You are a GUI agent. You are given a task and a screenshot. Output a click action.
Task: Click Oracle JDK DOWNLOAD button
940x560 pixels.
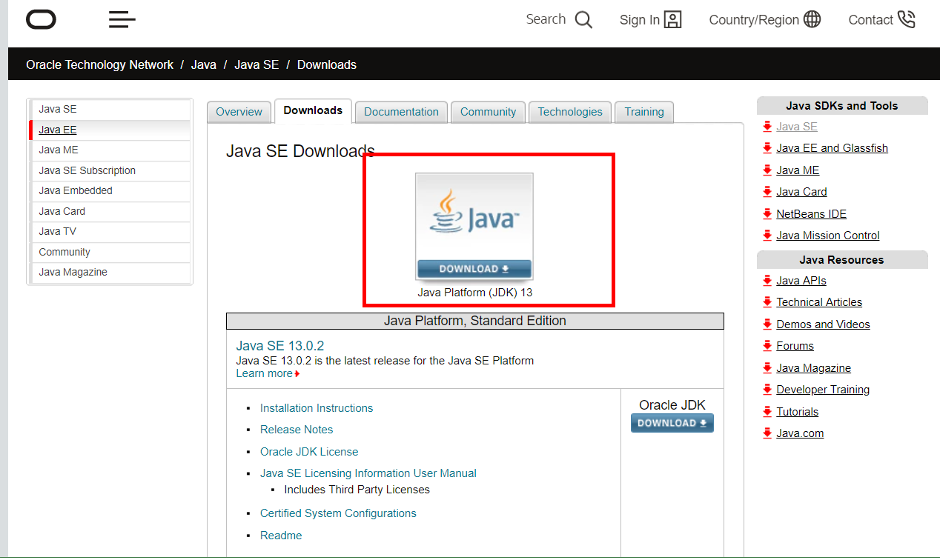point(672,423)
